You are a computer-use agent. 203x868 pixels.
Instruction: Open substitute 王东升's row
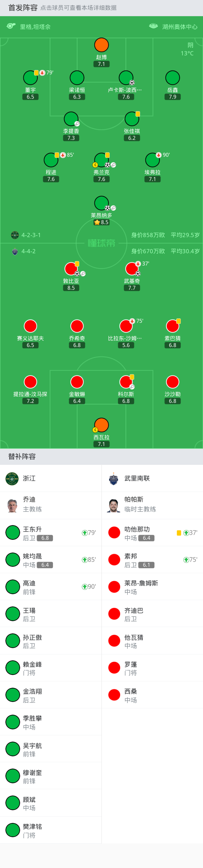(50, 533)
